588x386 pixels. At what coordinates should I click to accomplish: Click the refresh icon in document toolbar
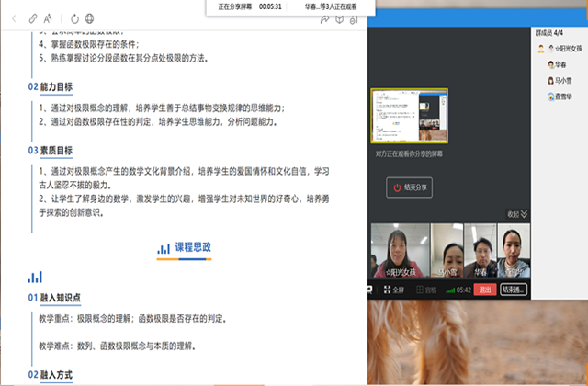(74, 17)
